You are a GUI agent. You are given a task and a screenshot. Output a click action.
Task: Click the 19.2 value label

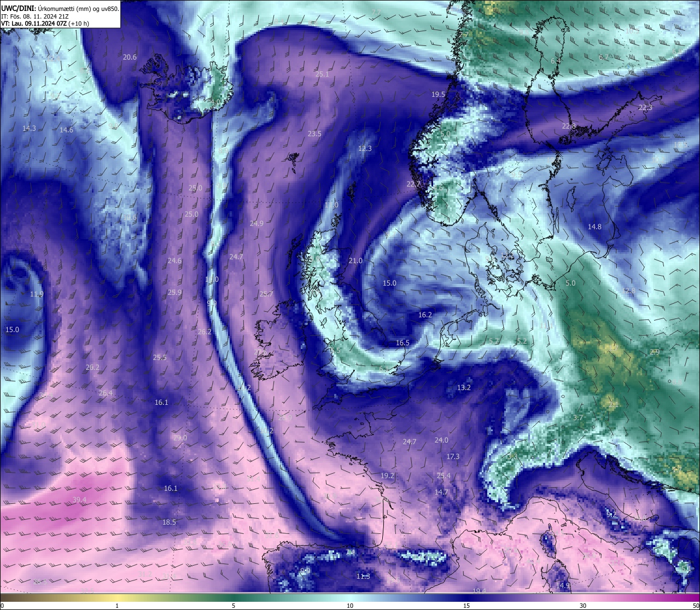pyautogui.click(x=388, y=475)
